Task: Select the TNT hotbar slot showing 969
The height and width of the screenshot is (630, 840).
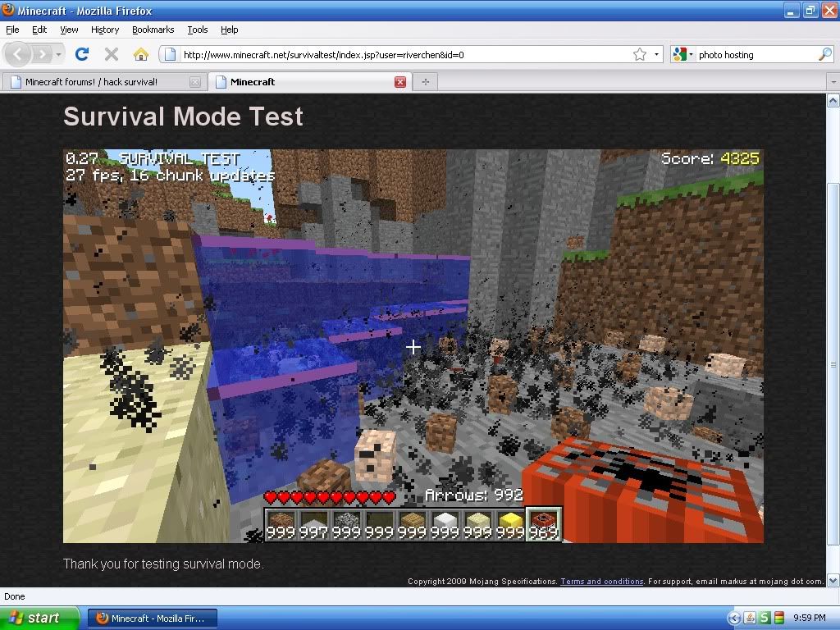Action: click(543, 524)
